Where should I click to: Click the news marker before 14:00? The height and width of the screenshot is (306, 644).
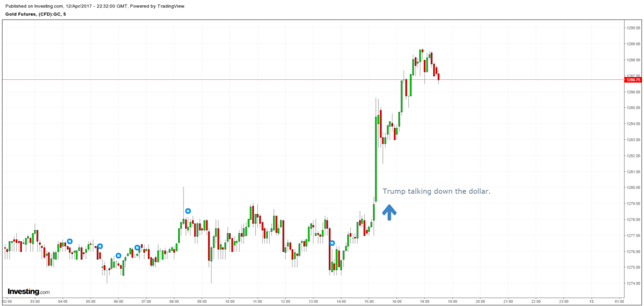pyautogui.click(x=332, y=243)
